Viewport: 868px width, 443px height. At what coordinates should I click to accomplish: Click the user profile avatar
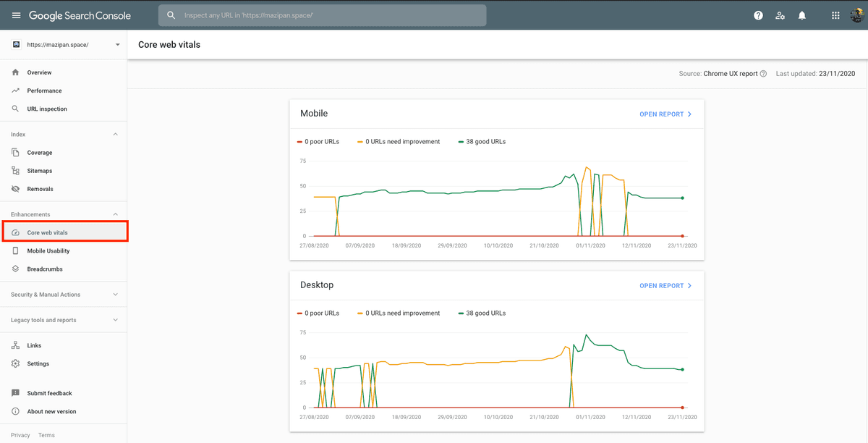coord(856,15)
